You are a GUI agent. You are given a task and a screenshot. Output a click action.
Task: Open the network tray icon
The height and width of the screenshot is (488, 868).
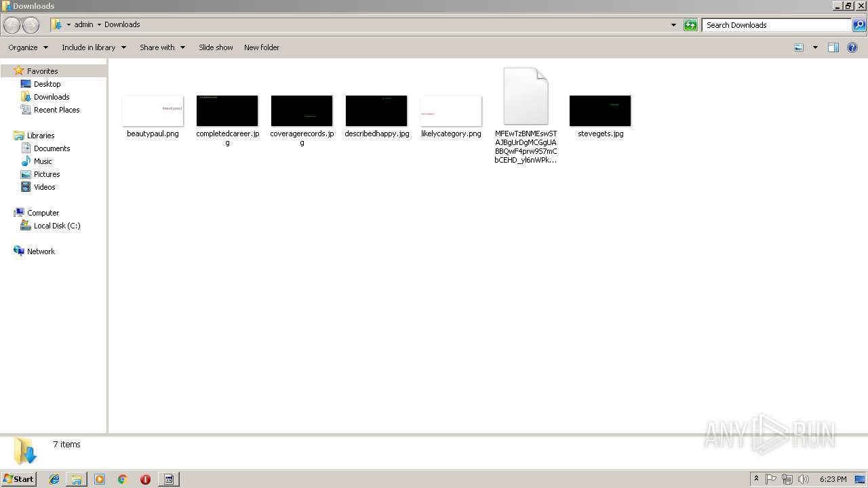[787, 479]
